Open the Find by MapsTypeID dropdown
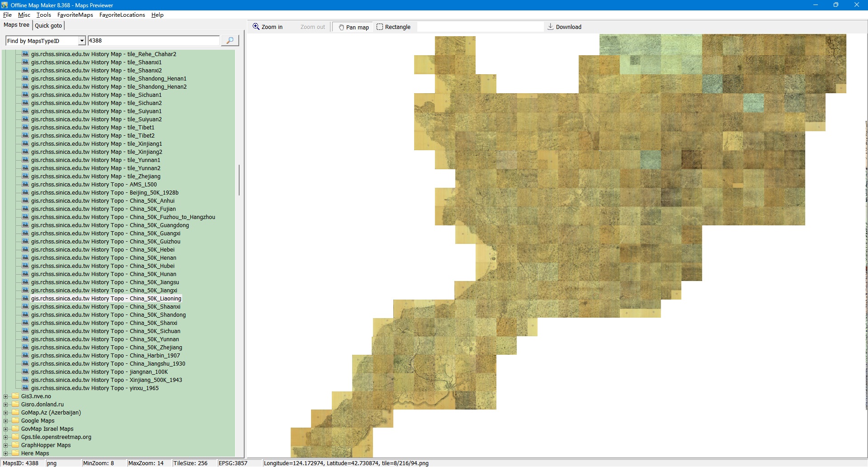 [x=82, y=41]
